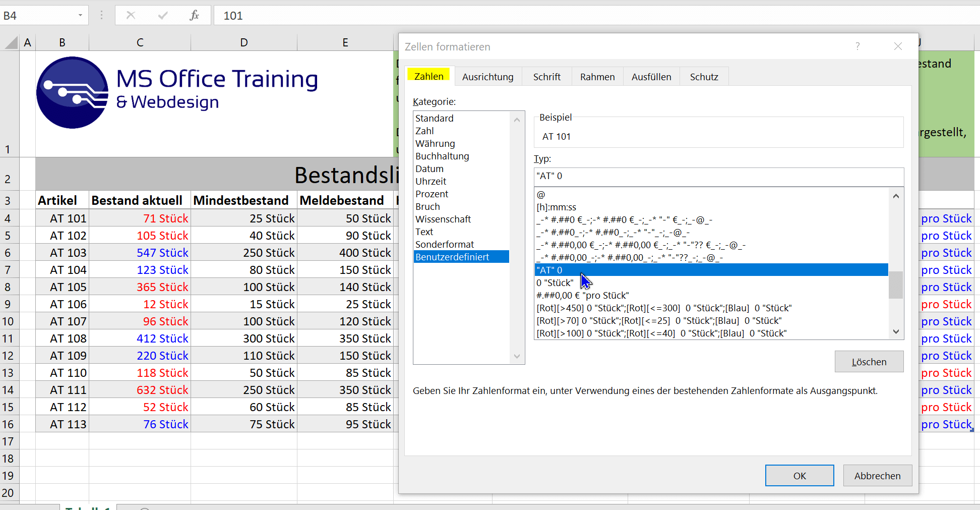Screen dimensions: 980x510
Task: Choose the 0 "Stück" format entry
Action: 555,282
